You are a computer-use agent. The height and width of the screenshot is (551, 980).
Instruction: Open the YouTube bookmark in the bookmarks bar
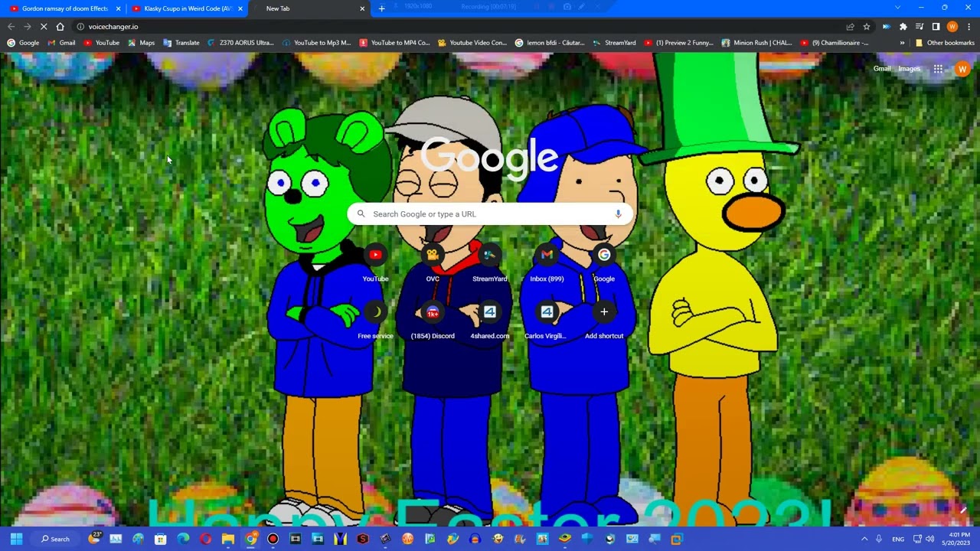[101, 43]
